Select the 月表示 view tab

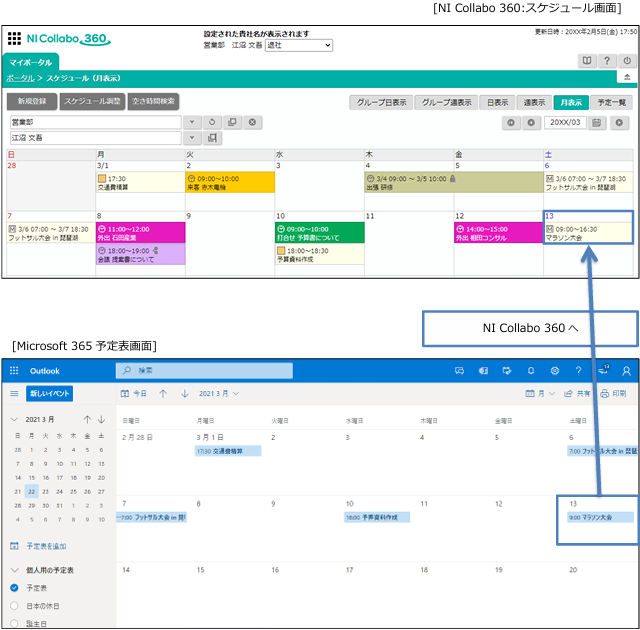tap(571, 102)
